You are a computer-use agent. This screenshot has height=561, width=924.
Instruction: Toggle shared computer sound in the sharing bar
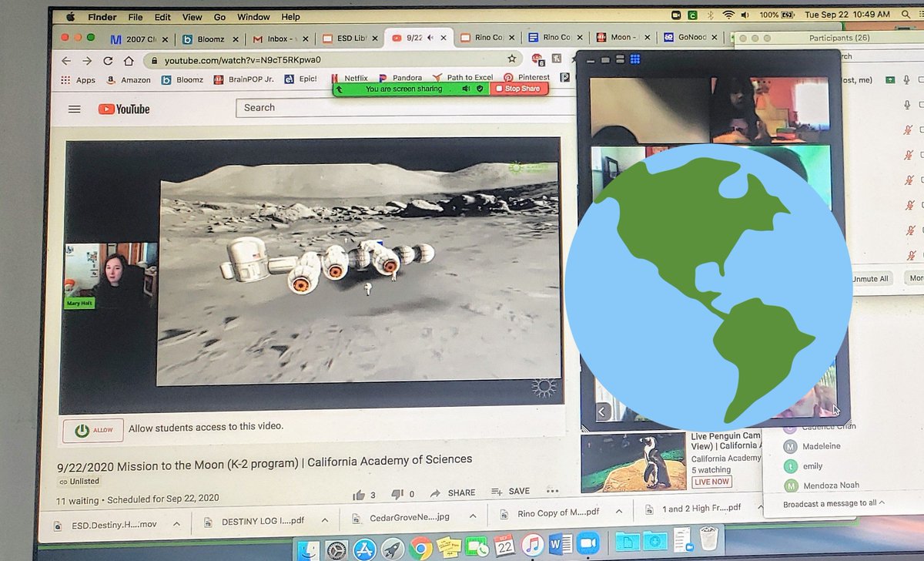click(x=466, y=89)
